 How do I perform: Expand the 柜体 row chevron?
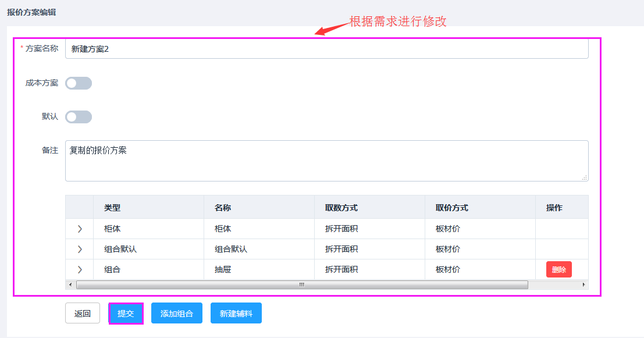80,229
